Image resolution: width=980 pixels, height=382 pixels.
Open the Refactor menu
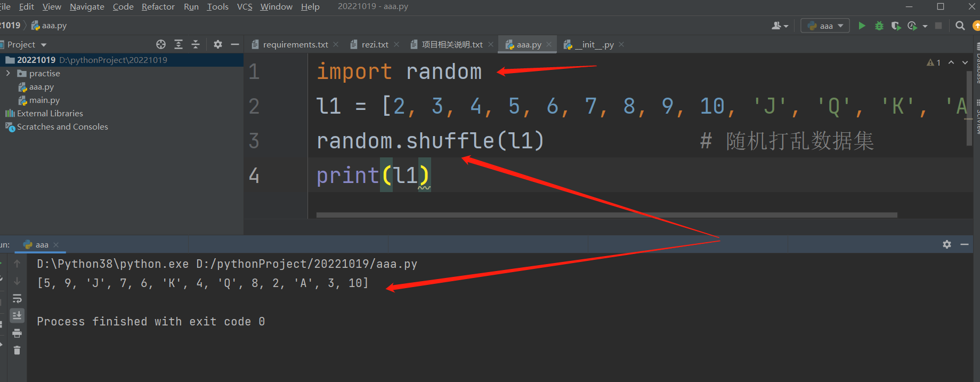pyautogui.click(x=158, y=6)
